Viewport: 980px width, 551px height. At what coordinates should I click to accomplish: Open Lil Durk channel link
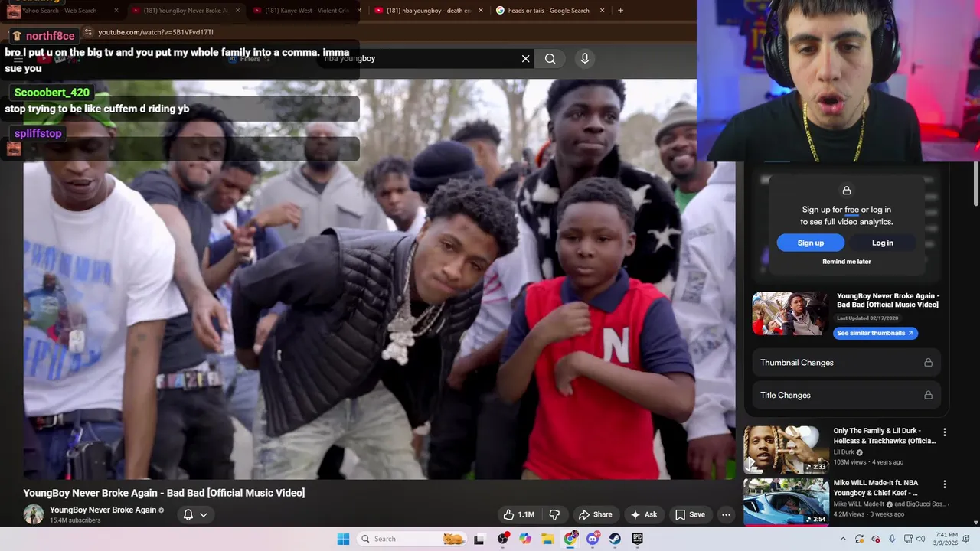844,452
